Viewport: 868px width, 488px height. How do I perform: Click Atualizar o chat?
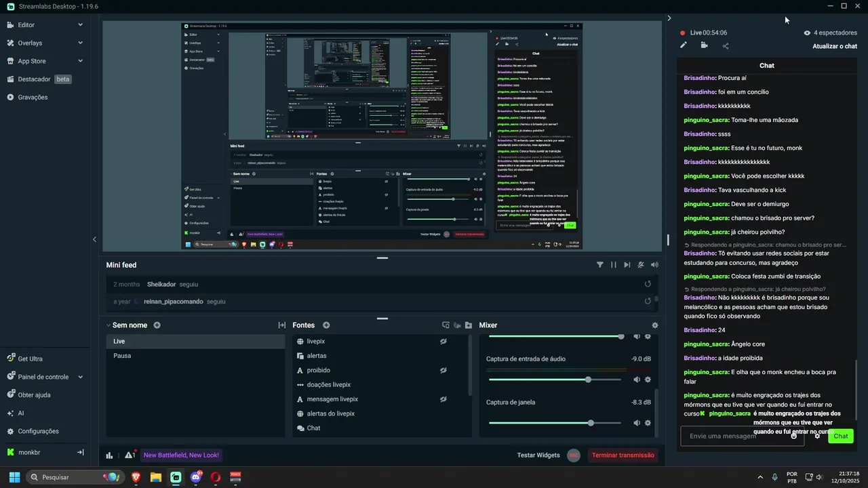coord(835,46)
